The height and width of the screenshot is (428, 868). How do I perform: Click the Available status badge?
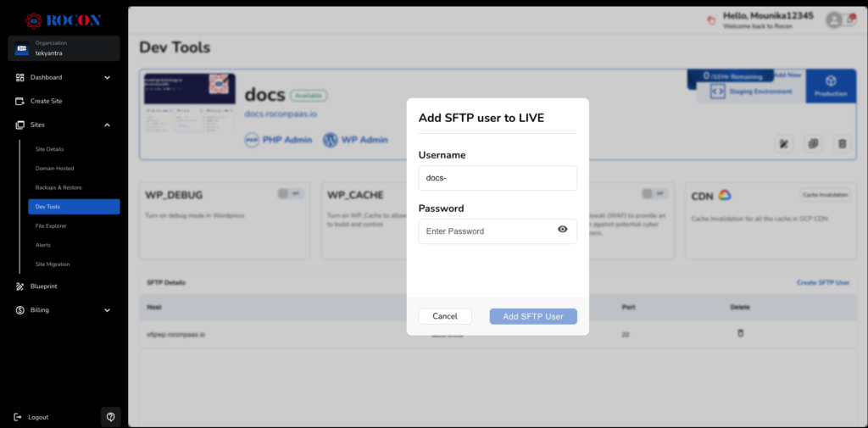pyautogui.click(x=309, y=96)
